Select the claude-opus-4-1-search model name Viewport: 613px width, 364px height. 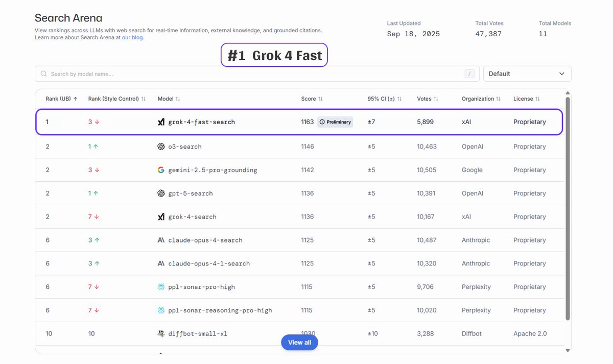click(209, 264)
